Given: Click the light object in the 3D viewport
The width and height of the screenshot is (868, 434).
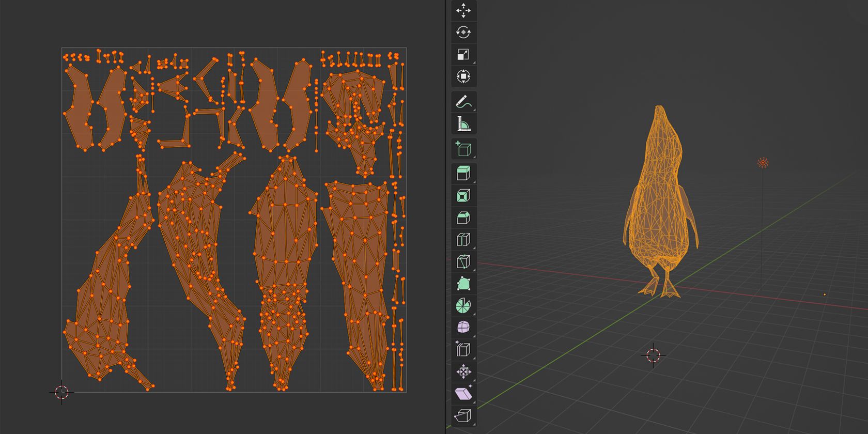Looking at the screenshot, I should click(x=763, y=163).
